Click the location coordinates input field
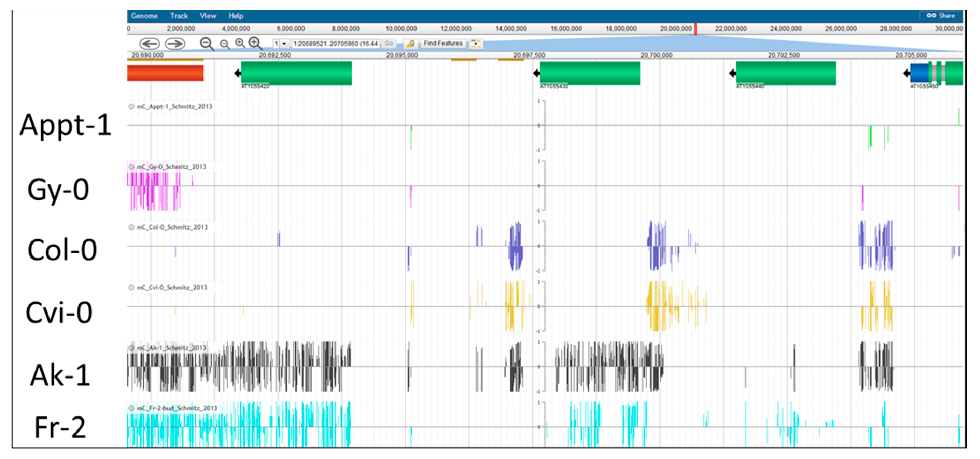This screenshot has width=980, height=459. coord(336,44)
